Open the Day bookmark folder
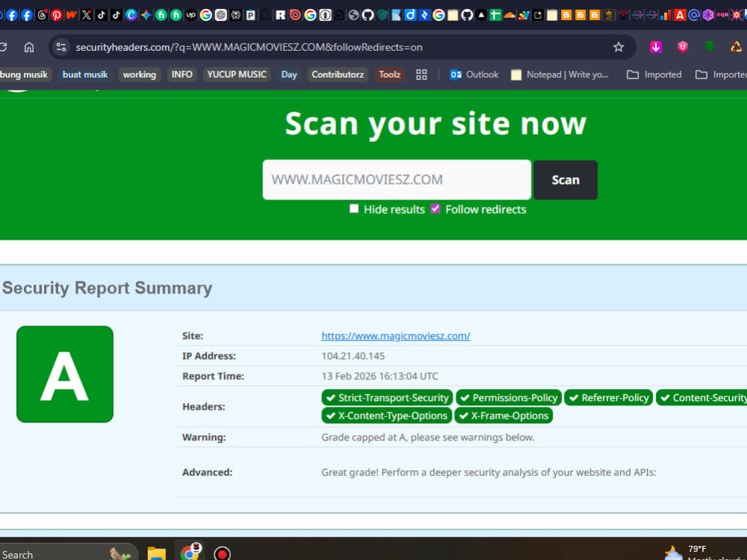The image size is (747, 560). (289, 75)
